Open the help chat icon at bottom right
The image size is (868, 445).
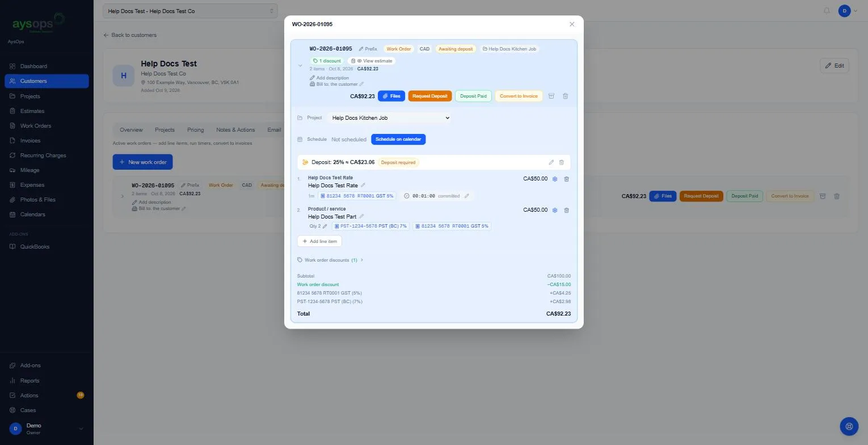coord(849,426)
